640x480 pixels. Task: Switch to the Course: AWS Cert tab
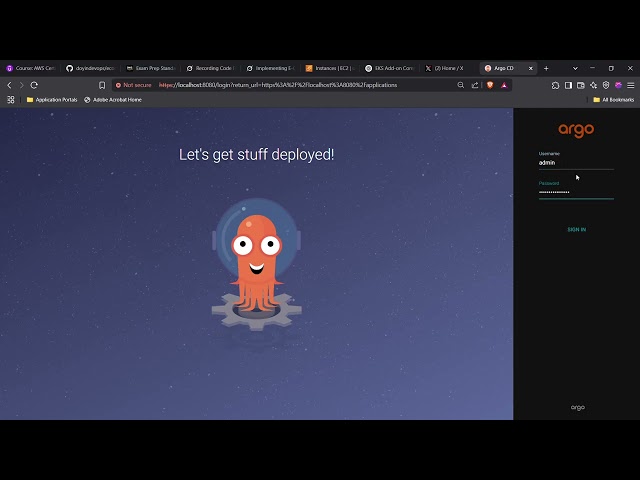(31, 68)
